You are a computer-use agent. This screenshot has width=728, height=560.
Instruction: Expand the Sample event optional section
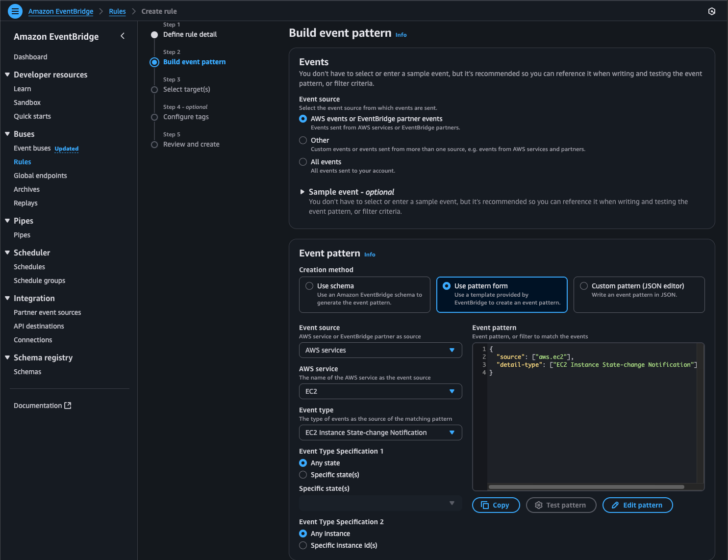(302, 192)
